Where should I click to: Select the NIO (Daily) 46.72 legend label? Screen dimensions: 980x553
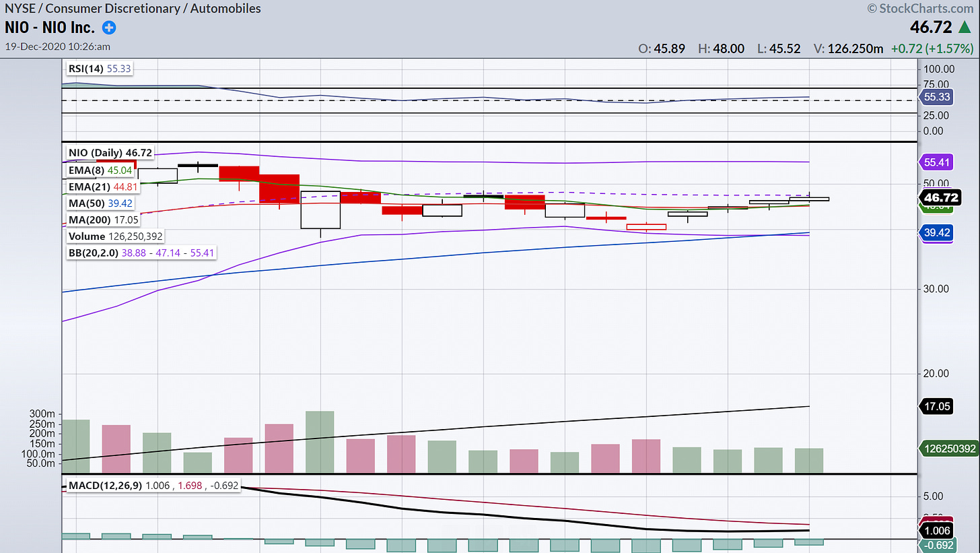[109, 153]
